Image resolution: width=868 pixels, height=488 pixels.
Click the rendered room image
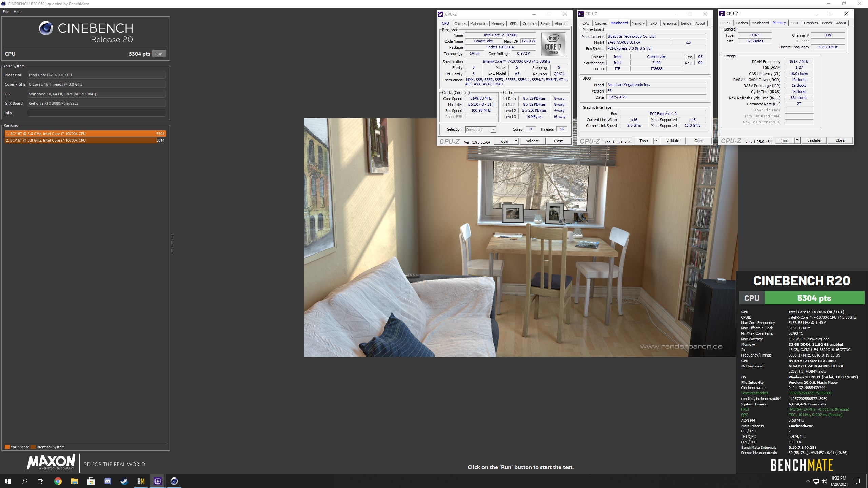point(520,237)
